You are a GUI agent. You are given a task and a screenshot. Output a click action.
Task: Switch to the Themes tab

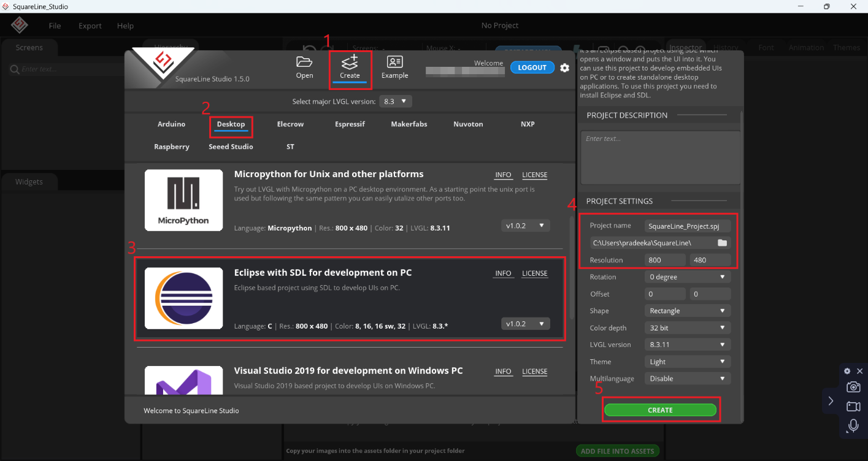pyautogui.click(x=847, y=47)
